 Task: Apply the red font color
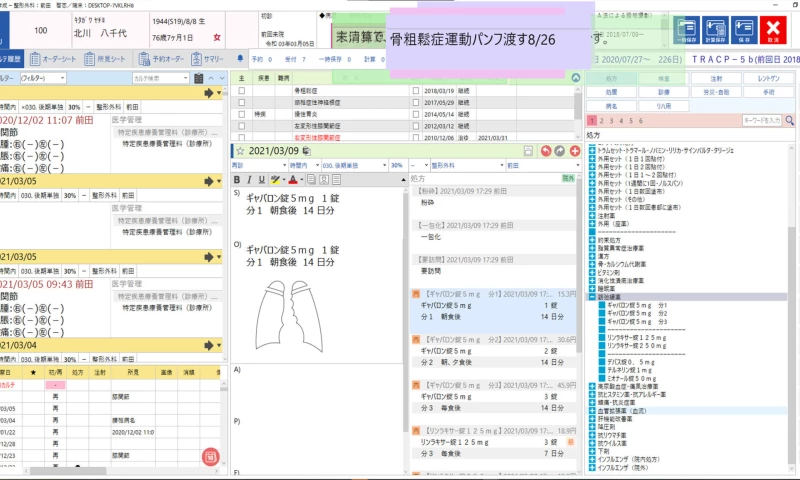coord(293,180)
